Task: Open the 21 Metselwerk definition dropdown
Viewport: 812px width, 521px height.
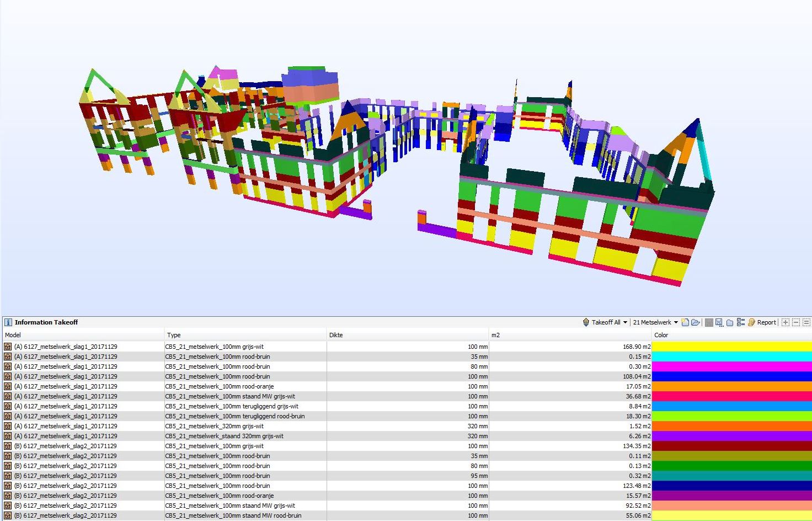Action: (655, 322)
